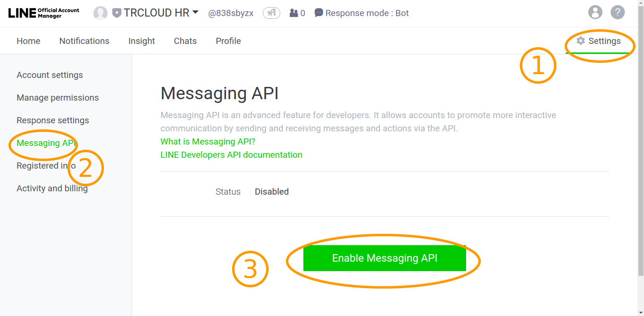Image resolution: width=644 pixels, height=316 pixels.
Task: Select Messaging API in sidebar
Action: (x=46, y=143)
